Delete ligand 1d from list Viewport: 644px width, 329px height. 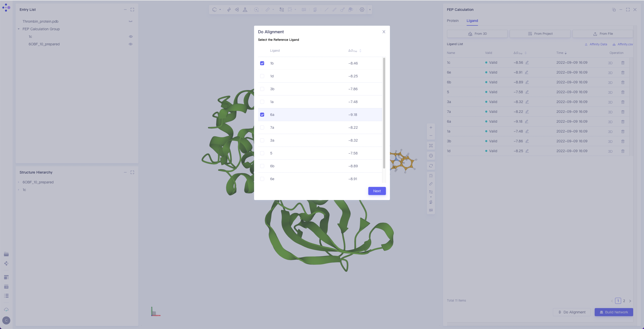click(x=623, y=151)
